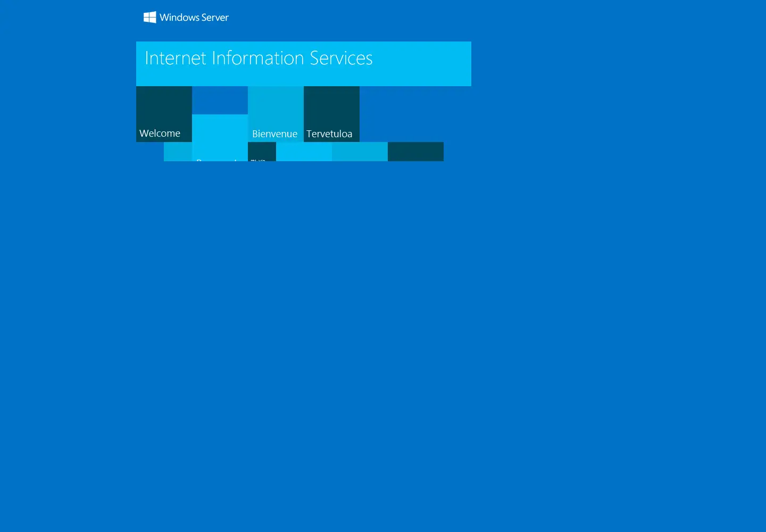Viewport: 766px width, 532px height.
Task: Select the Tervetuloa tile
Action: (x=331, y=114)
